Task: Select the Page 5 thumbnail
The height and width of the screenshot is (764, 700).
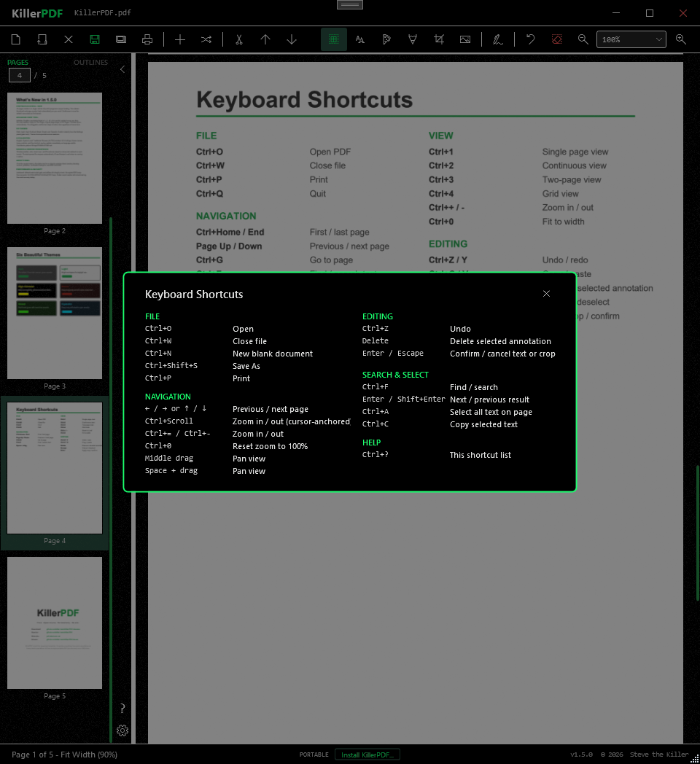Action: coord(55,623)
